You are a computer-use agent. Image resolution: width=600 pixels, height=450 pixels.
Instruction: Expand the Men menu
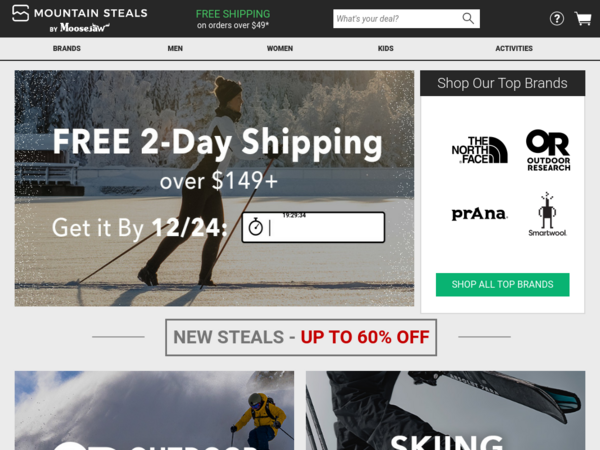(175, 49)
